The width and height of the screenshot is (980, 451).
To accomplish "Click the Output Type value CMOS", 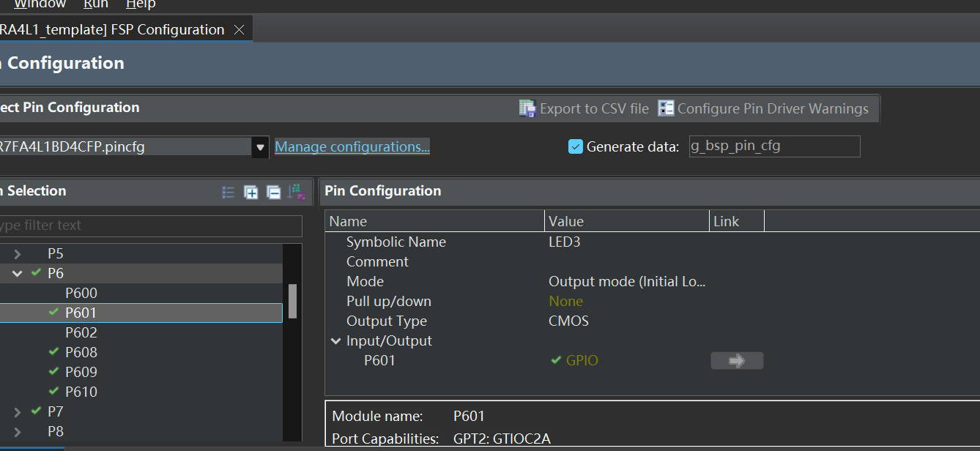I will 569,321.
